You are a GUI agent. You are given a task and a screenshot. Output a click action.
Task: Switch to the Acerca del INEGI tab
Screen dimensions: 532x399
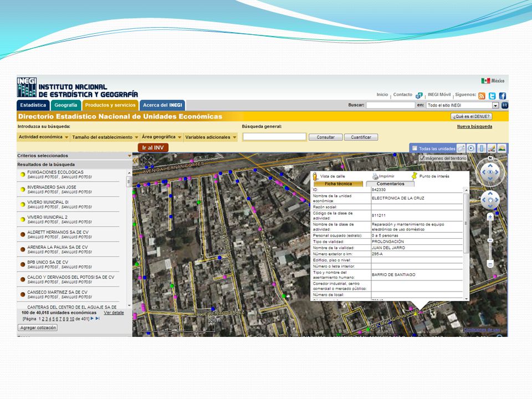[x=162, y=105]
